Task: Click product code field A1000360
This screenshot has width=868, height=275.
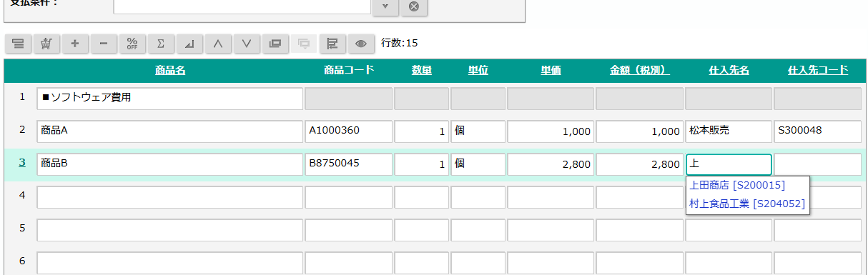Action: click(x=349, y=131)
